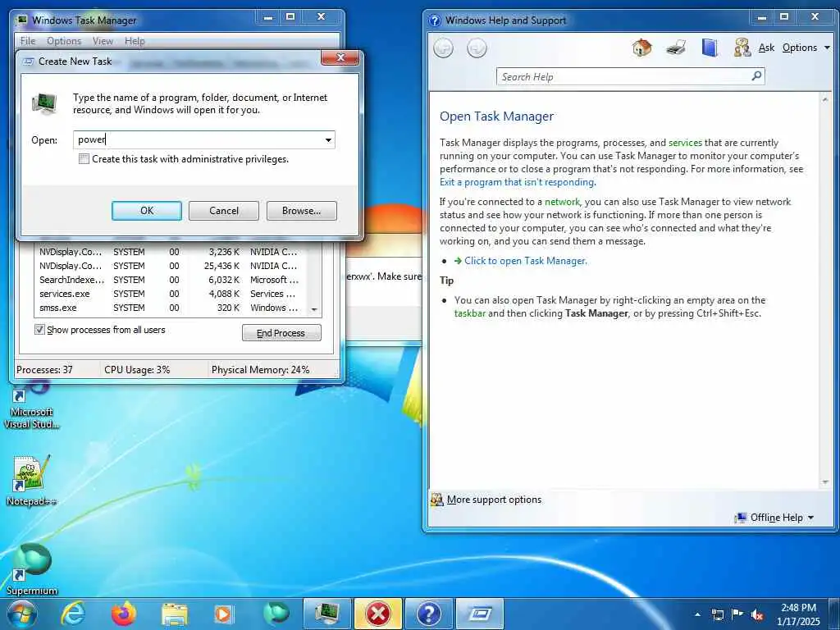
Task: Click the Supermium taskbar icon
Action: point(276,614)
